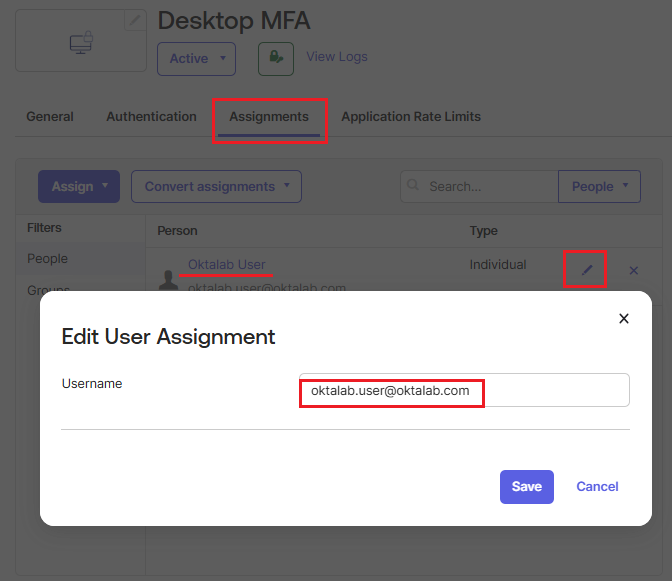
Task: Switch to the General tab
Action: pos(50,117)
